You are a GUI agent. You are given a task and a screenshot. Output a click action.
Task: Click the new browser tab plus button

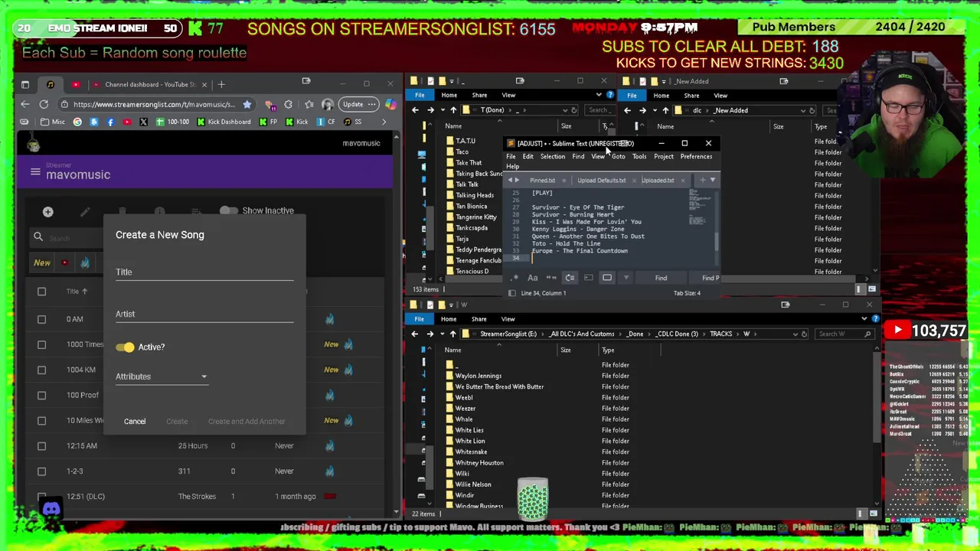tap(221, 84)
